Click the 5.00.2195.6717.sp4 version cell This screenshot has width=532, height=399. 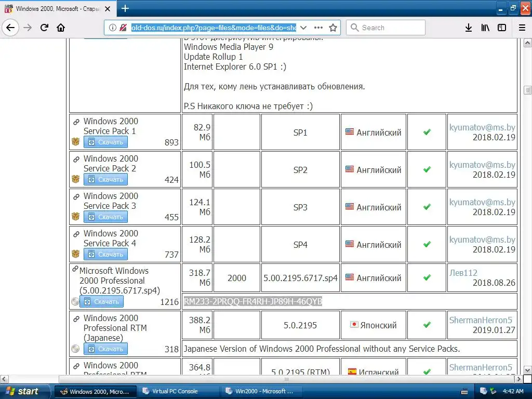(x=300, y=278)
